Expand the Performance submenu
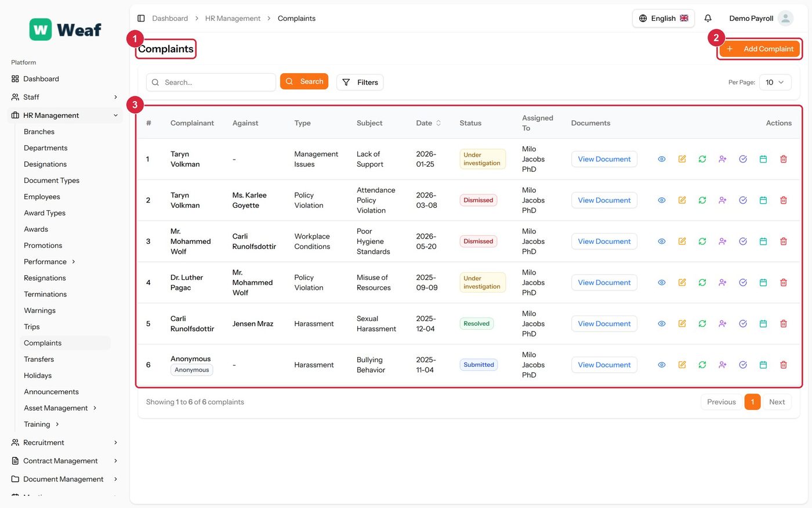812x508 pixels. (50, 262)
